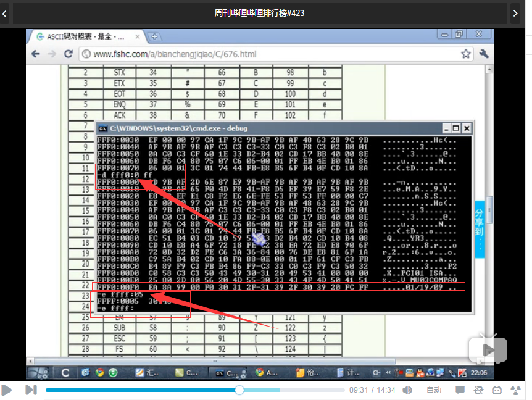Toggle the loop playback icon
Screen dimensions: 532x400
pos(478,390)
